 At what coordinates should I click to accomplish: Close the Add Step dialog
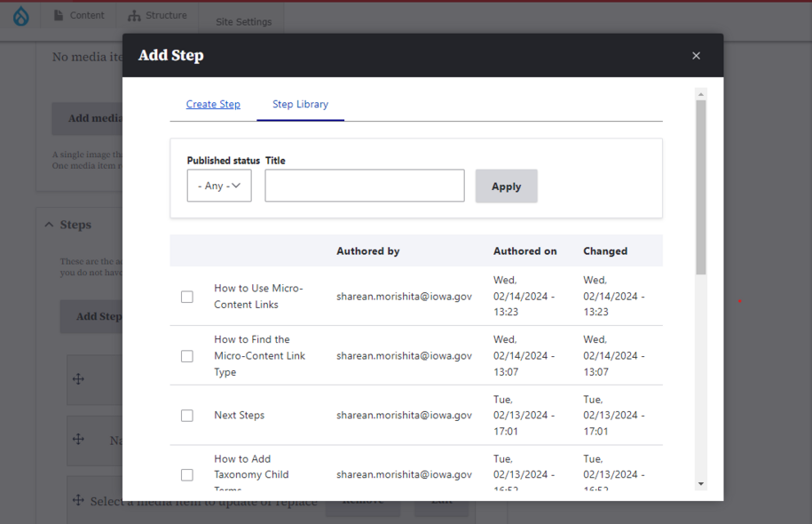(696, 56)
